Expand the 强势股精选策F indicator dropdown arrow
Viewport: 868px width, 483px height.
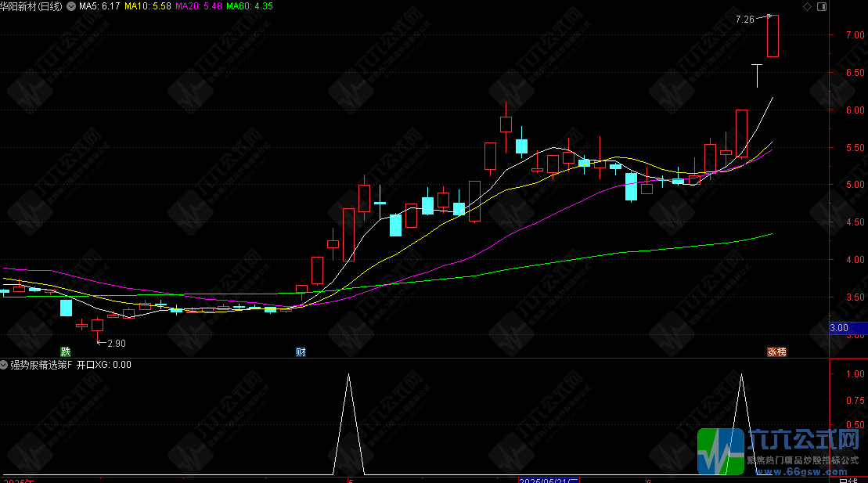[5, 364]
